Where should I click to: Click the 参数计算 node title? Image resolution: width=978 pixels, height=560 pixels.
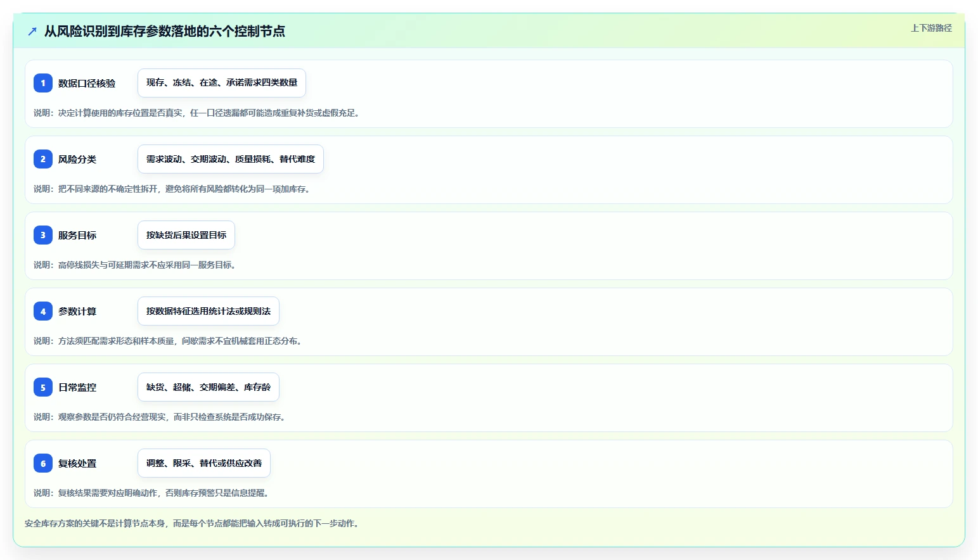click(77, 311)
